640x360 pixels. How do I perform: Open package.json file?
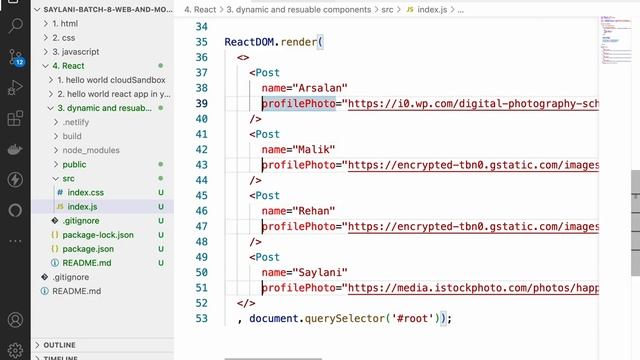[102, 249]
